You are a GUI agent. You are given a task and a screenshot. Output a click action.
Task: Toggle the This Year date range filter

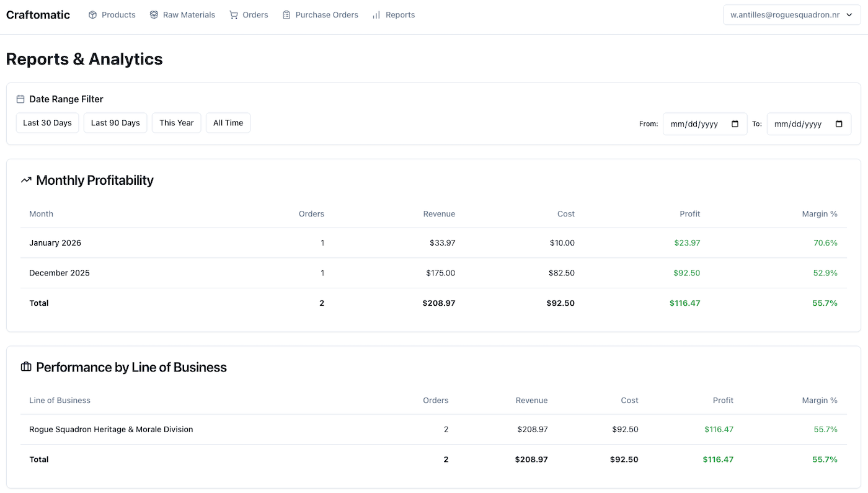tap(176, 123)
